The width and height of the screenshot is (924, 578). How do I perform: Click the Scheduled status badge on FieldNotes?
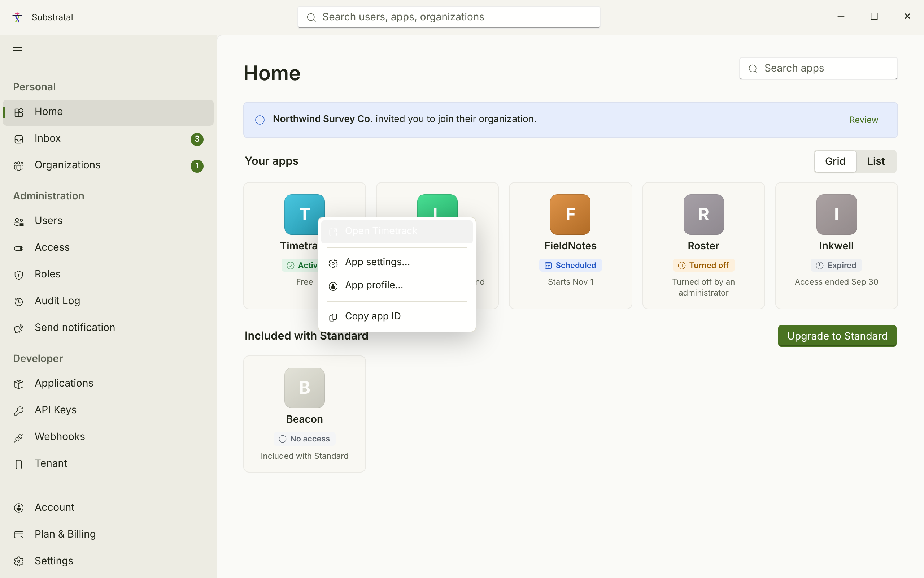[x=570, y=266]
